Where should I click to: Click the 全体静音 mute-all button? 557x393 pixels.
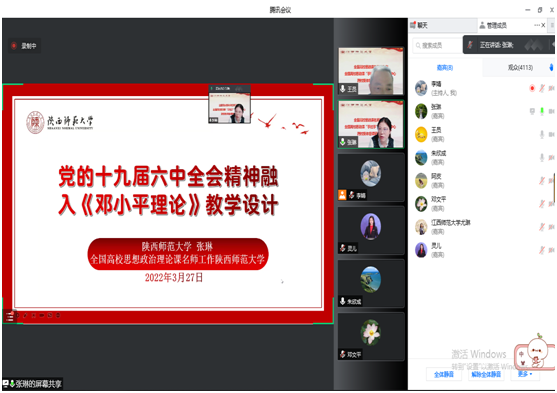click(x=444, y=374)
